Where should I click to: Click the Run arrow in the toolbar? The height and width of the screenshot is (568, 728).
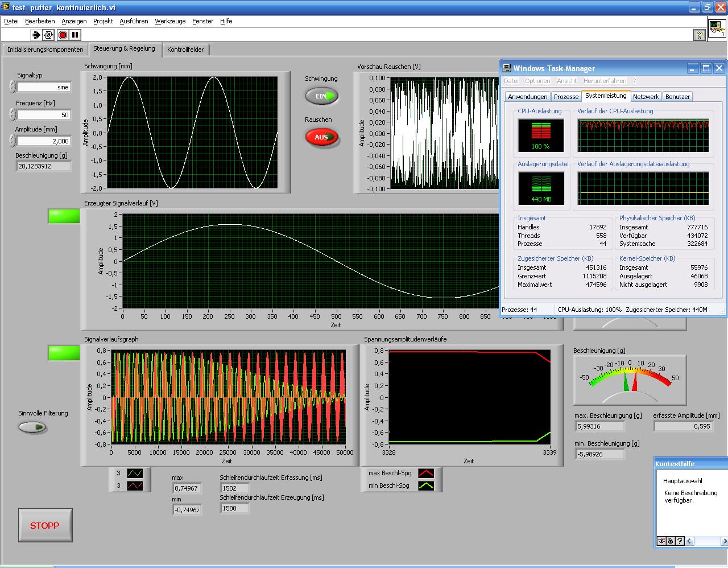[x=36, y=35]
